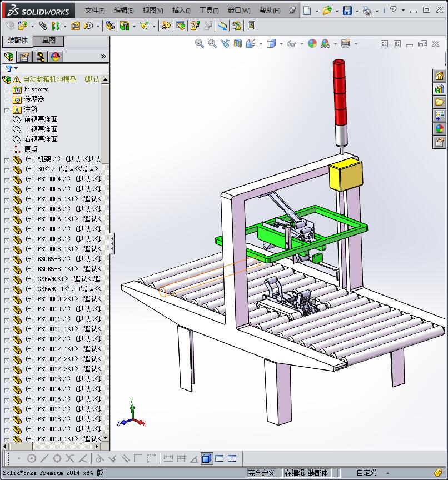448x480 pixels.
Task: Toggle the grid display icon in bottom toolbar
Action: coord(181,458)
